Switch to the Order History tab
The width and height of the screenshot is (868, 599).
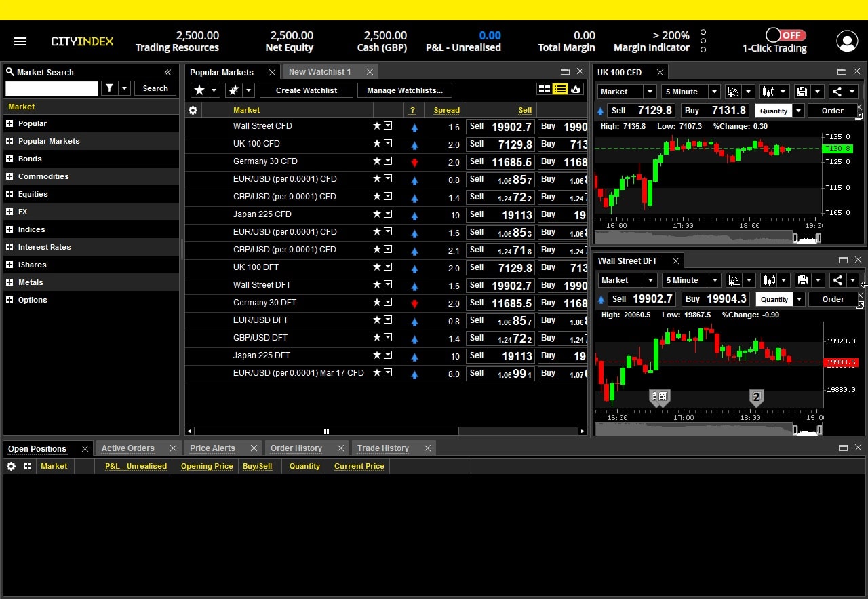pos(296,448)
